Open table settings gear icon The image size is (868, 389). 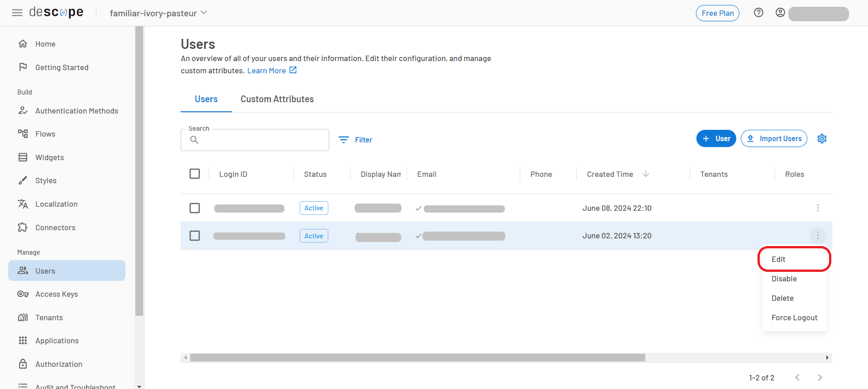click(x=822, y=138)
